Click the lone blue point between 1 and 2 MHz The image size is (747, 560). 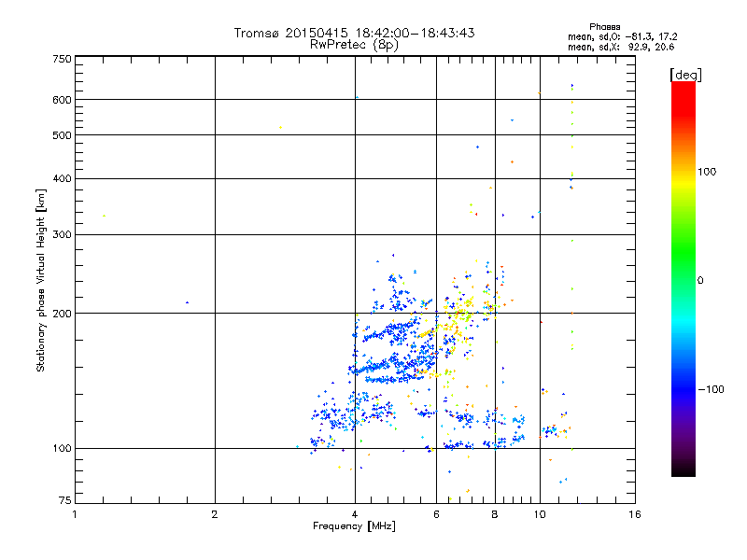click(188, 302)
